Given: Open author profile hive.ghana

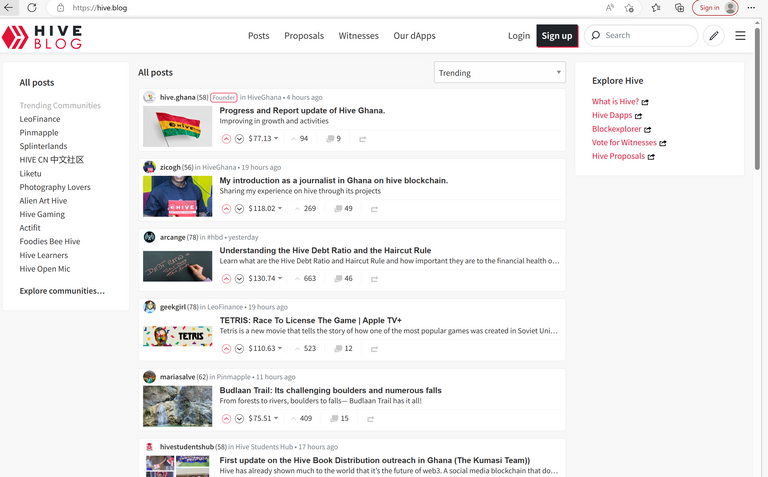Looking at the screenshot, I should click(177, 97).
